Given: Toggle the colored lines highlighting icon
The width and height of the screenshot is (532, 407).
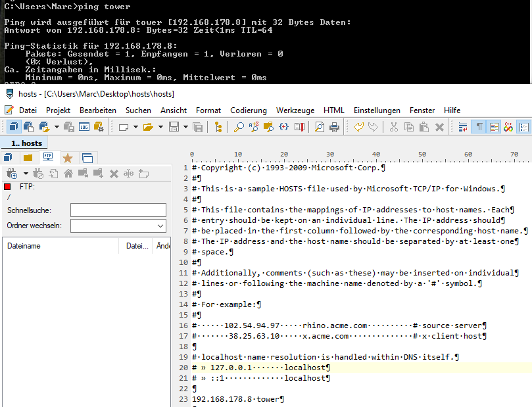Looking at the screenshot, I should click(494, 127).
